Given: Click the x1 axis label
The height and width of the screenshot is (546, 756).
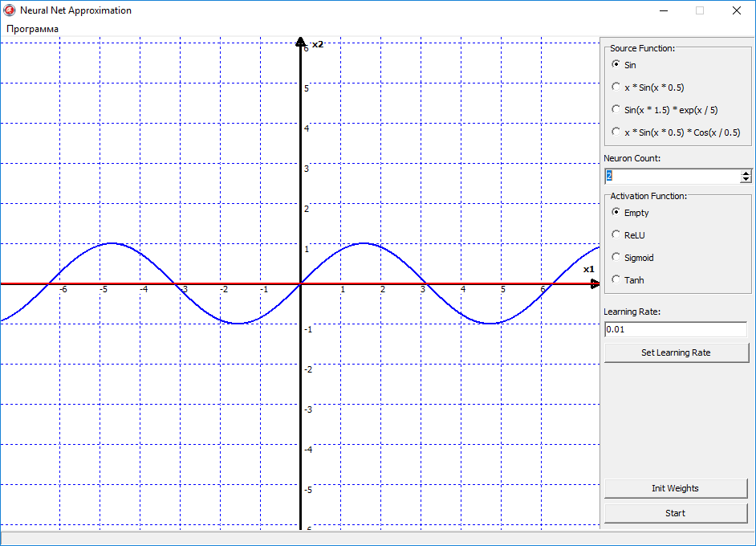Looking at the screenshot, I should click(589, 269).
